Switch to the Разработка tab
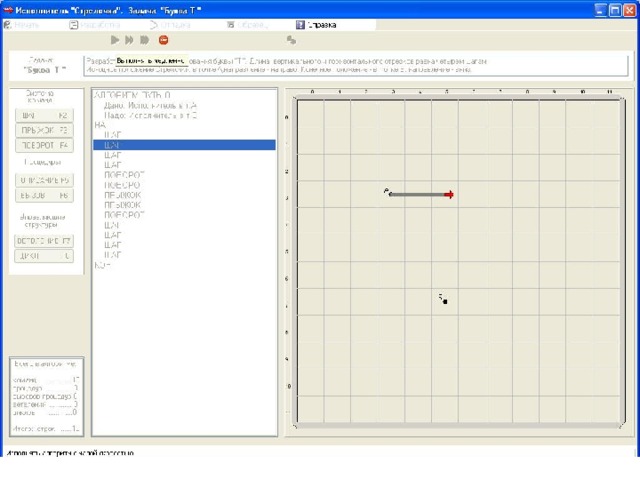The width and height of the screenshot is (640, 480). [x=95, y=25]
